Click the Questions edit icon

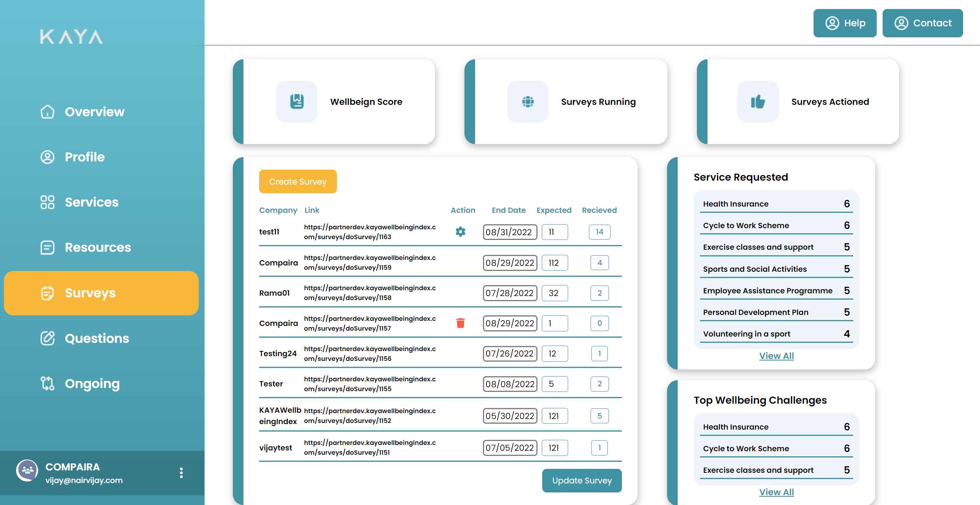click(x=48, y=338)
